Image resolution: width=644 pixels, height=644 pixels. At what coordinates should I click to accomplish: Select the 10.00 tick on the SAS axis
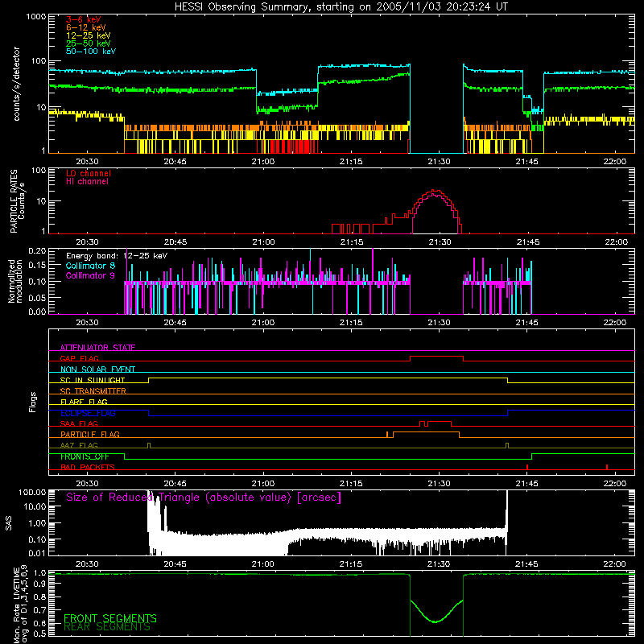(34, 506)
